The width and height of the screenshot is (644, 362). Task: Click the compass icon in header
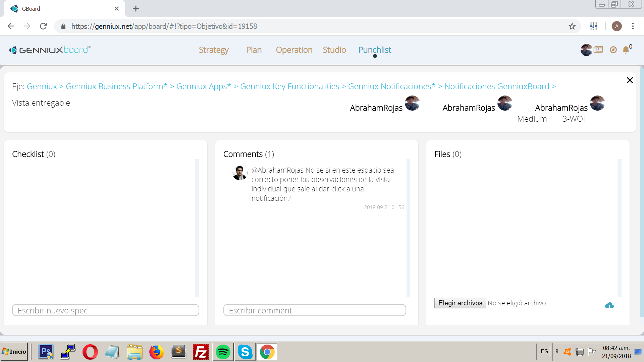pos(613,50)
